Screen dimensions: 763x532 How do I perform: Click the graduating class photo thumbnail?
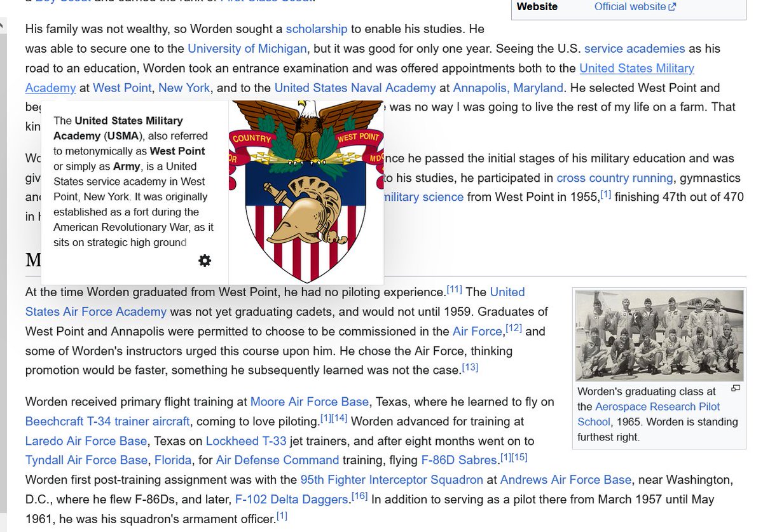pyautogui.click(x=659, y=336)
